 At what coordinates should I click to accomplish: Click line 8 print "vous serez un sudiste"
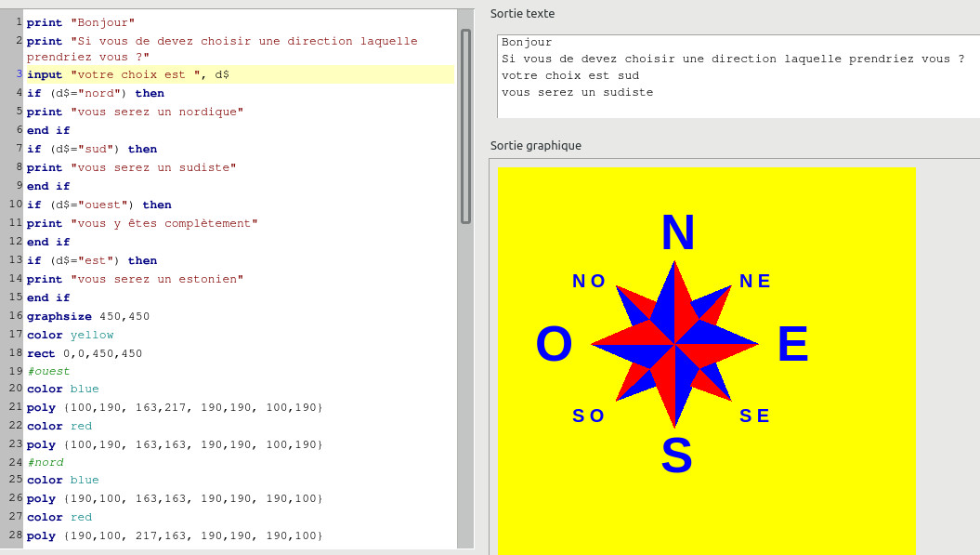[x=131, y=167]
